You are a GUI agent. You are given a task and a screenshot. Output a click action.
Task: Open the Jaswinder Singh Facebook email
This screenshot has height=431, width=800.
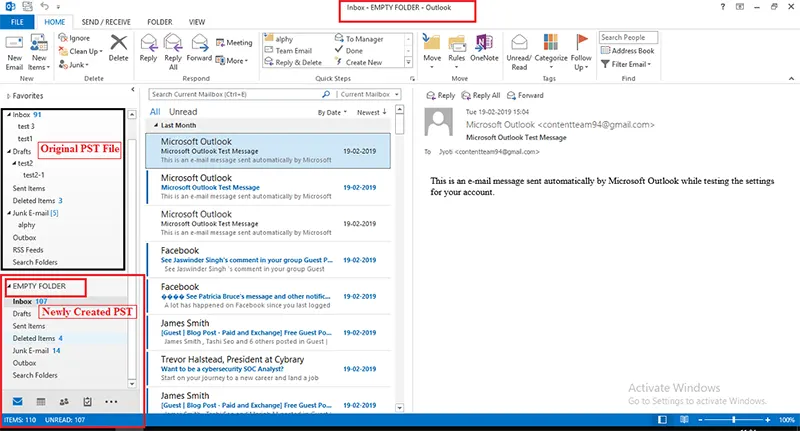click(268, 260)
